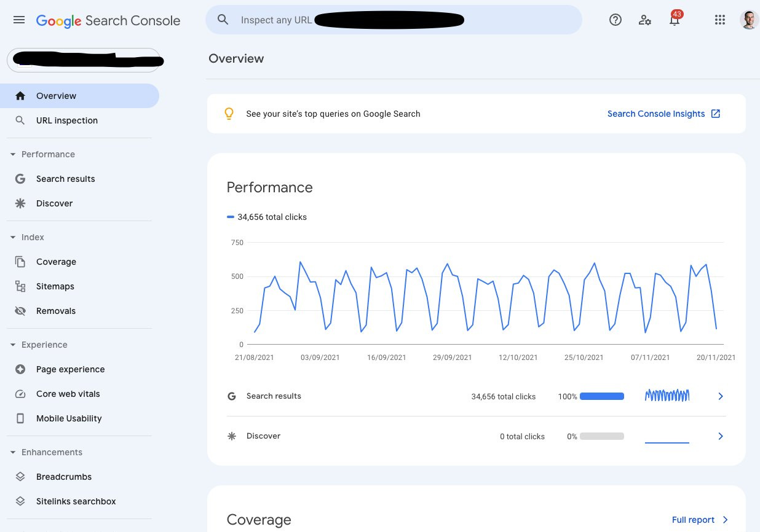
Task: Click the 750 y-axis label
Action: 237,243
